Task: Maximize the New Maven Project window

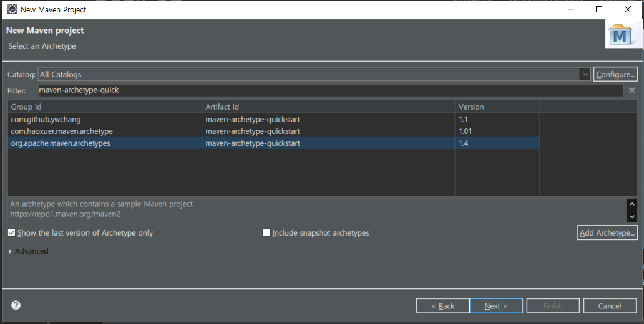Action: pos(599,9)
